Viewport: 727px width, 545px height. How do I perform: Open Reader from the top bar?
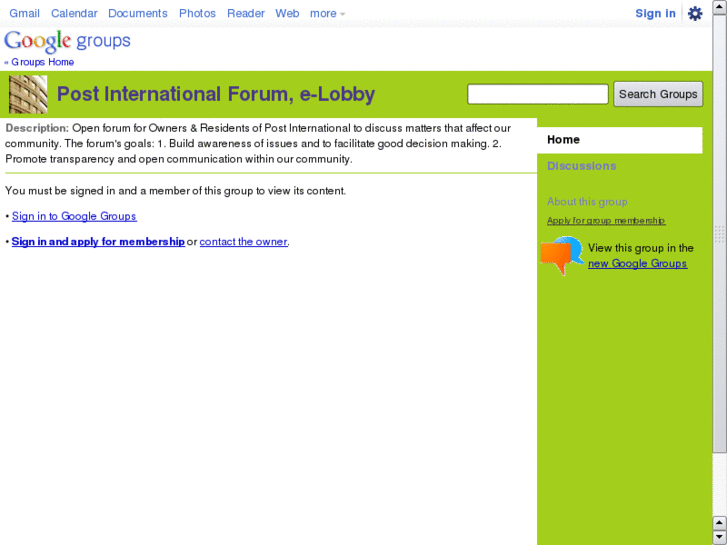click(246, 13)
